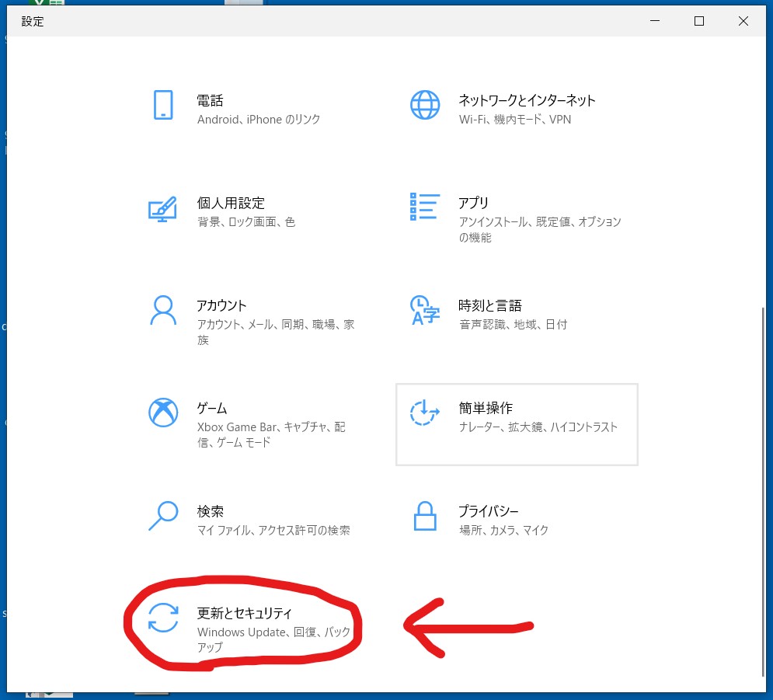Open the アカウント settings title
Image resolution: width=773 pixels, height=700 pixels.
click(221, 305)
